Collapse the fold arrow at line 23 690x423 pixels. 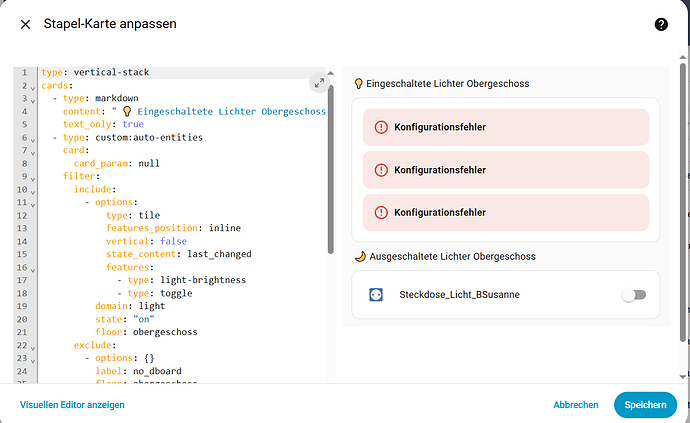(x=33, y=360)
